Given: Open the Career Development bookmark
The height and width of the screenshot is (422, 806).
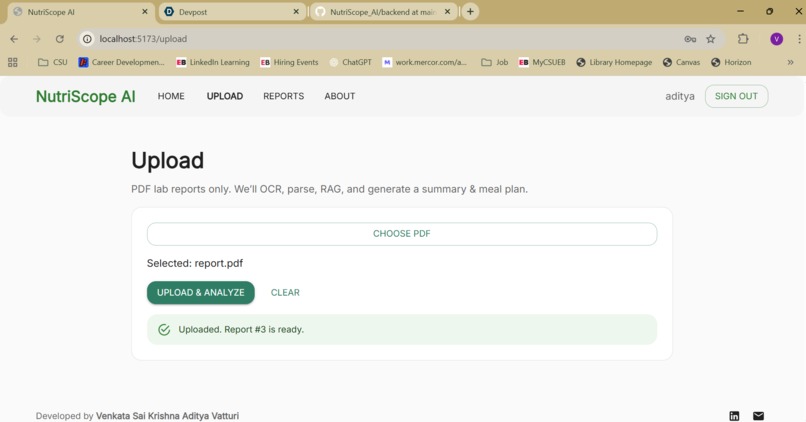Looking at the screenshot, I should coord(121,62).
